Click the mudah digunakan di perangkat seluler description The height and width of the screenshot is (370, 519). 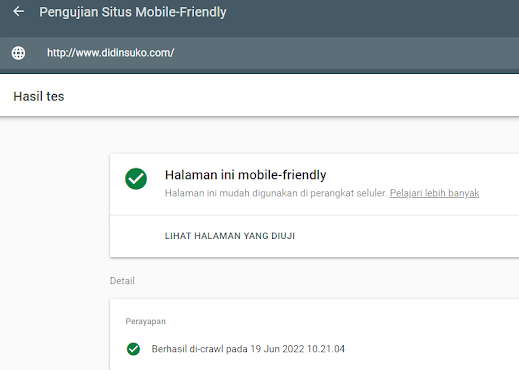tap(275, 193)
